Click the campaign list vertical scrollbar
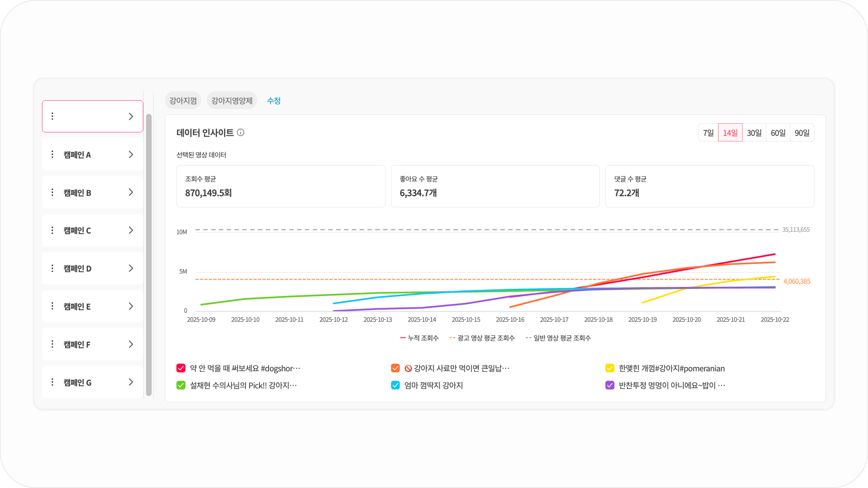Screen dimensions: 868x488 tap(149, 255)
